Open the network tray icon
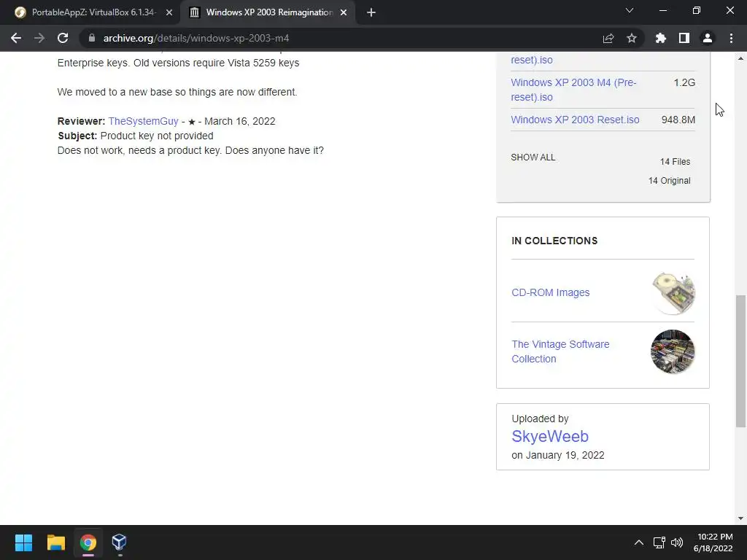This screenshot has width=747, height=560. coord(659,542)
